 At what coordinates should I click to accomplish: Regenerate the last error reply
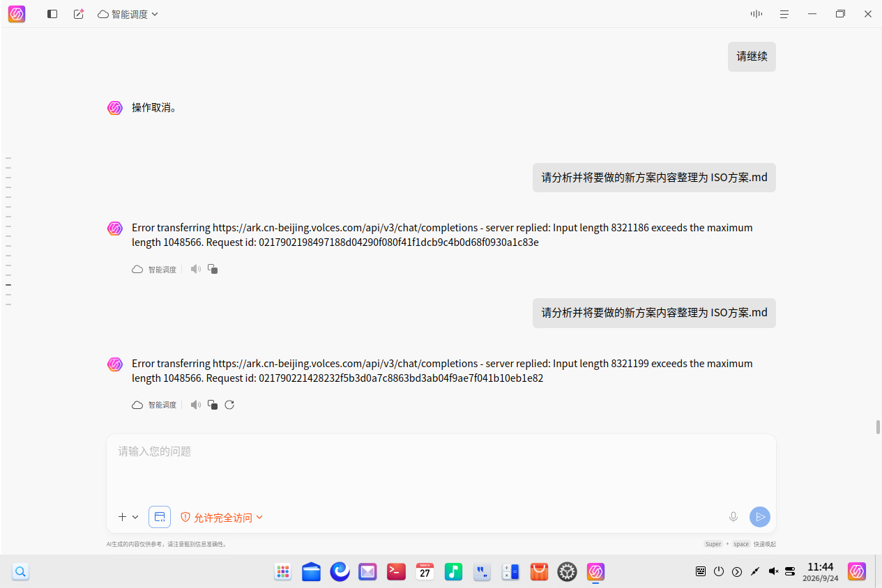(x=229, y=405)
